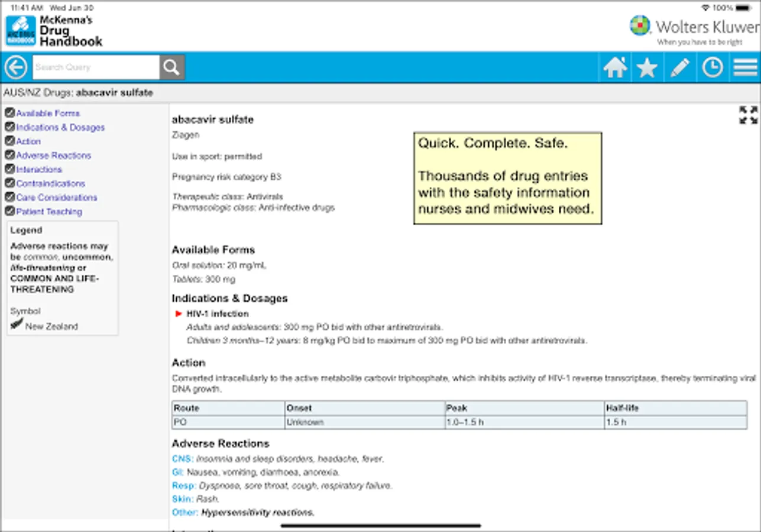
Task: Jump to Adverse Reactions section link
Action: [54, 155]
